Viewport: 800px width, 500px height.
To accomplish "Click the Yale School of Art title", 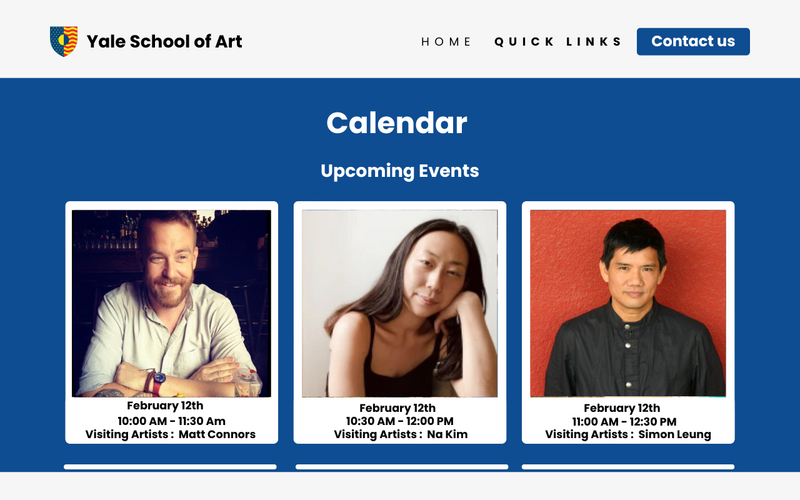I will point(164,41).
